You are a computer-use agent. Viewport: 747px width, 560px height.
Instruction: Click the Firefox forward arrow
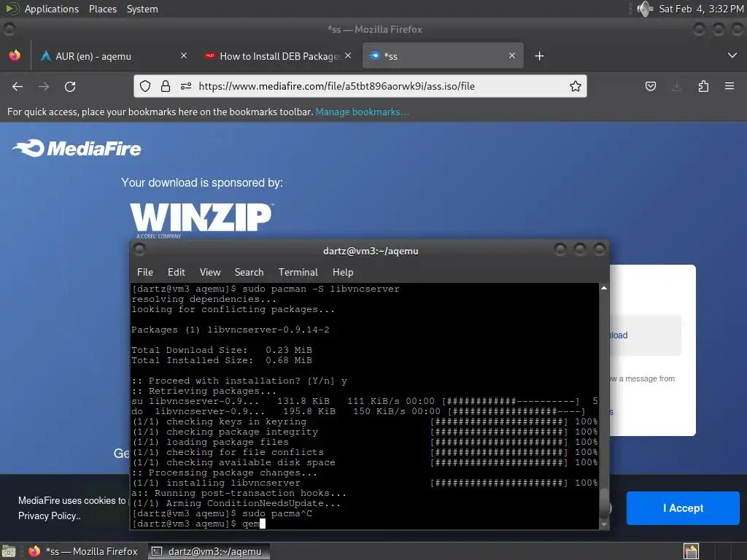tap(44, 86)
